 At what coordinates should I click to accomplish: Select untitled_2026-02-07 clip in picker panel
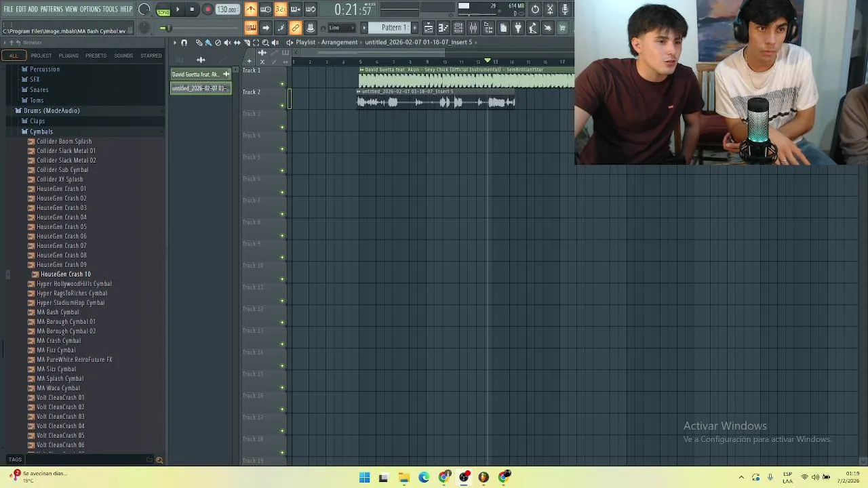tap(201, 88)
